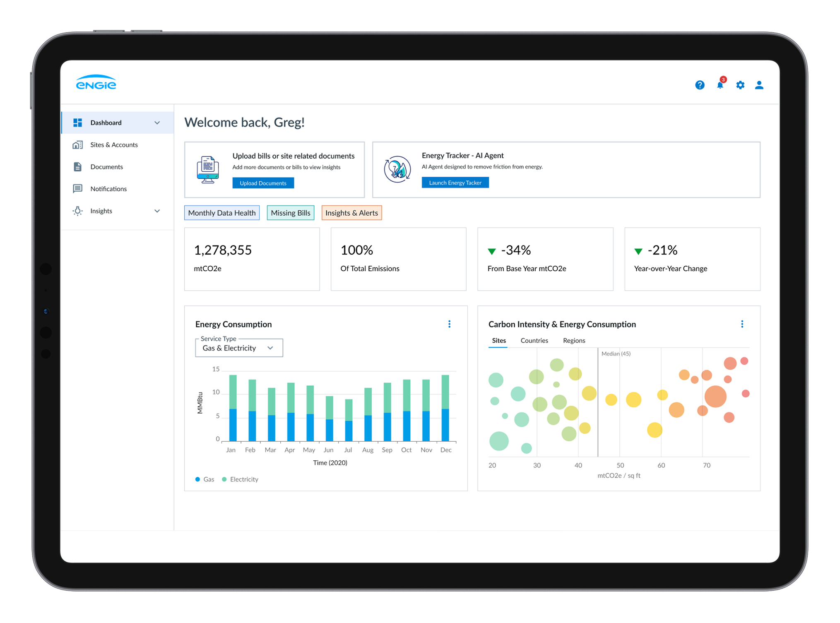Open Carbon Intensity chart three-dot menu

(742, 324)
